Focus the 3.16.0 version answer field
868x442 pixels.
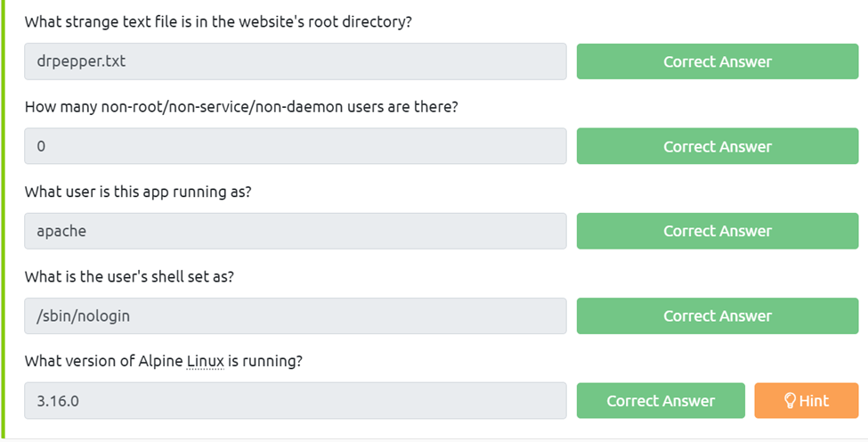click(295, 401)
